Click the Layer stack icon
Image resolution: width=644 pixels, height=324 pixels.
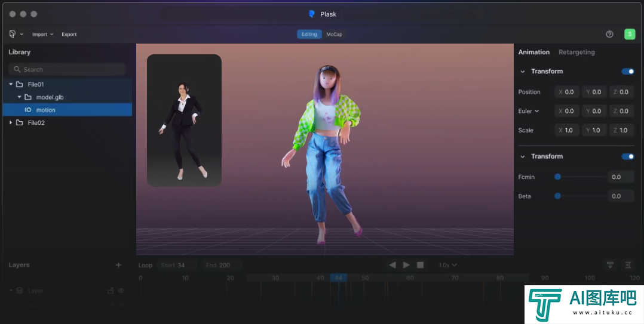pyautogui.click(x=19, y=291)
